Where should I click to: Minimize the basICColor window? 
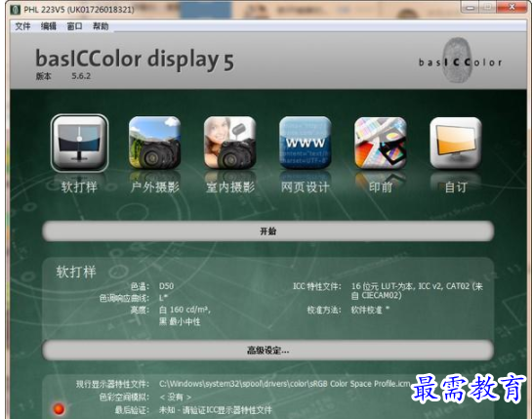[470, 8]
